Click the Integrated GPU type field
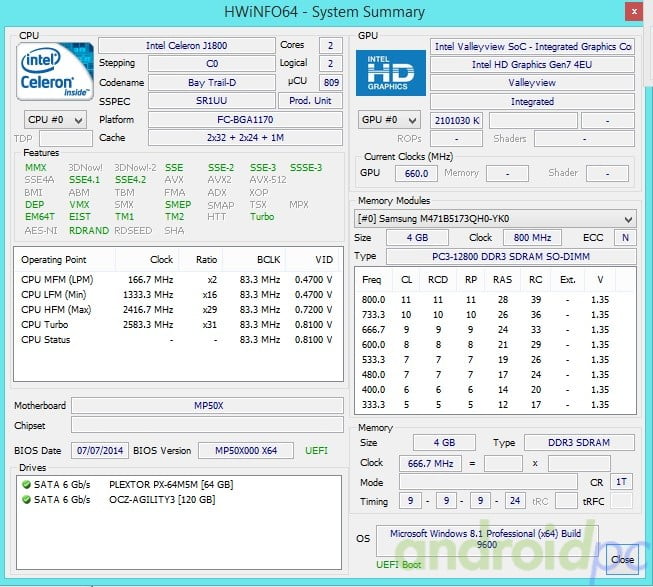Viewport: 653px width, 587px height. coord(532,102)
